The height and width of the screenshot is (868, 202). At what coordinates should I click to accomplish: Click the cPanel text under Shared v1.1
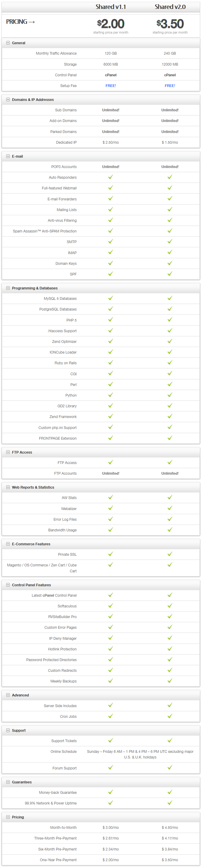coord(111,75)
